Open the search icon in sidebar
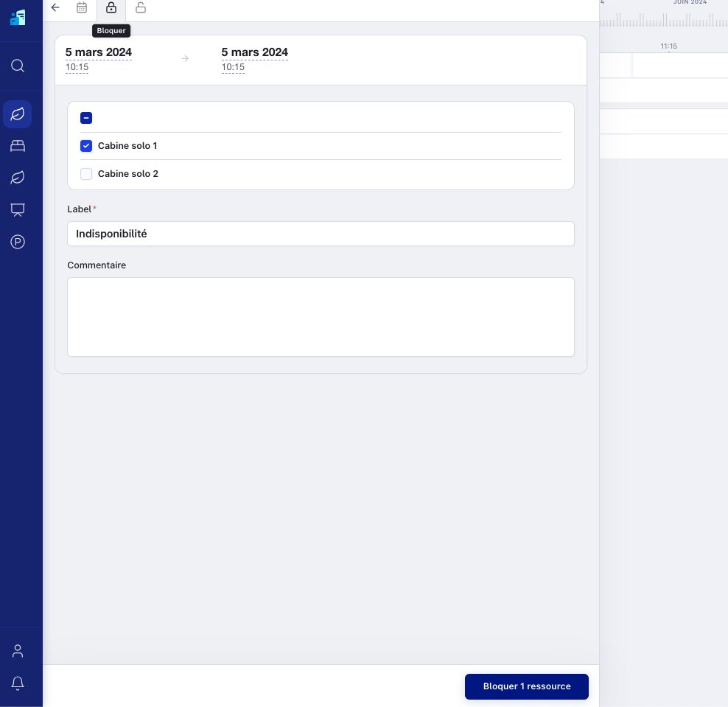This screenshot has width=728, height=707. click(18, 66)
